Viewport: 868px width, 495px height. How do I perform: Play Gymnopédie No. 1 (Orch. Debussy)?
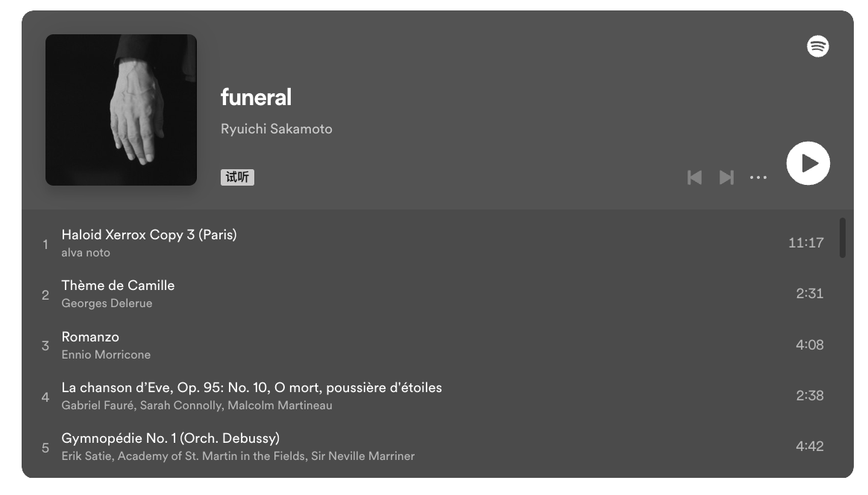coord(170,438)
